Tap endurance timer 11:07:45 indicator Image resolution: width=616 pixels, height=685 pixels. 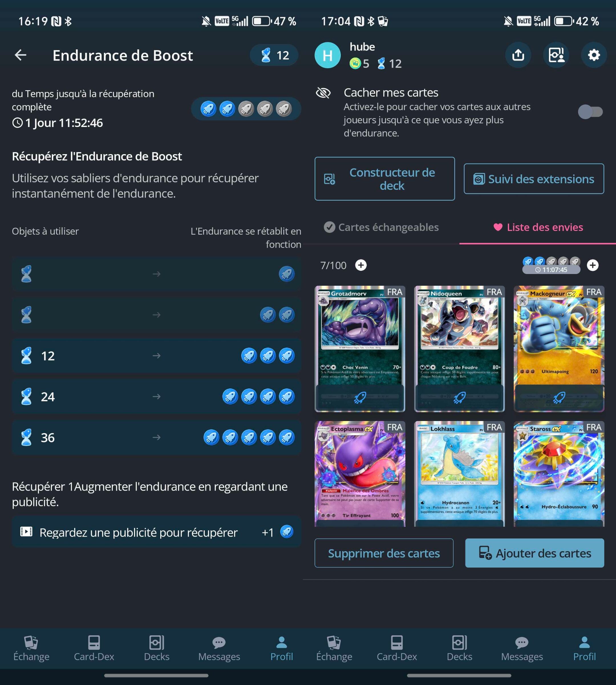pyautogui.click(x=551, y=270)
